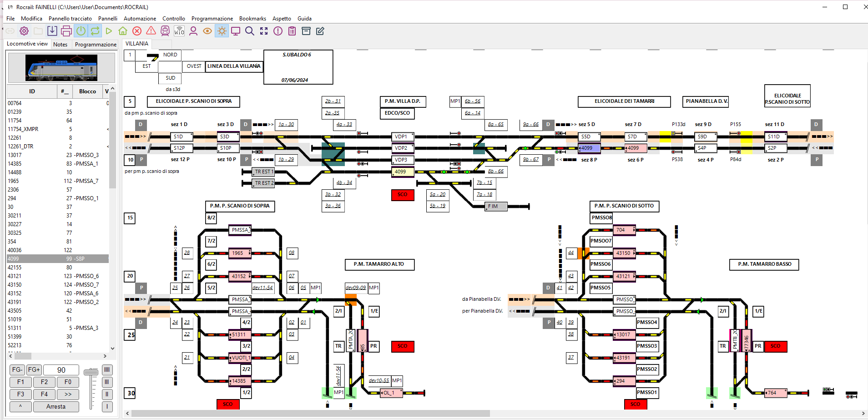Click the green home icon in toolbar

click(x=123, y=31)
